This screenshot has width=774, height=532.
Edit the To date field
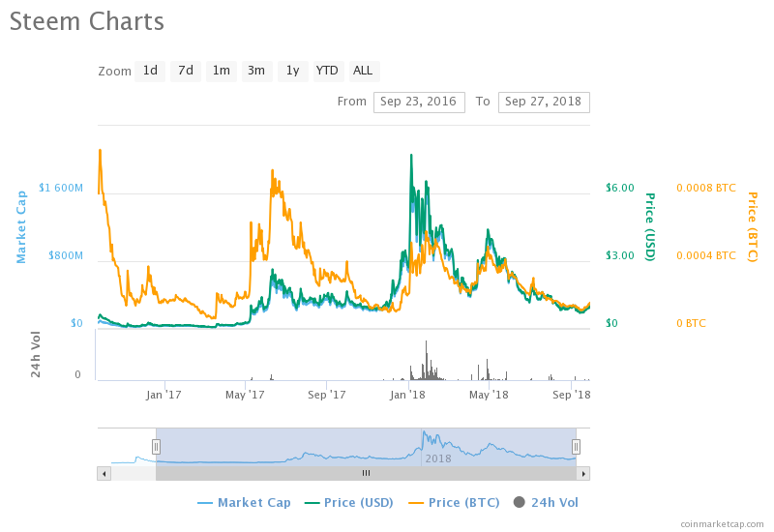click(x=544, y=103)
